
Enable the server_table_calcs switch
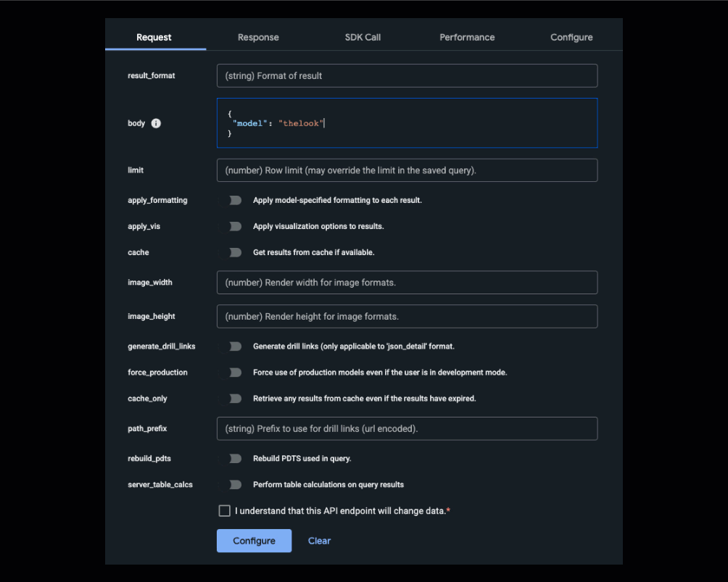click(x=231, y=484)
